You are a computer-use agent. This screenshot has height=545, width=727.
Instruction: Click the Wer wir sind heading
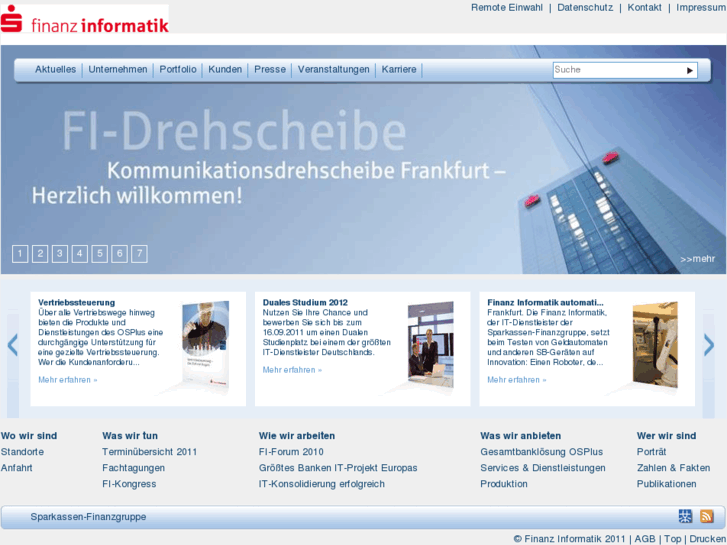[666, 436]
